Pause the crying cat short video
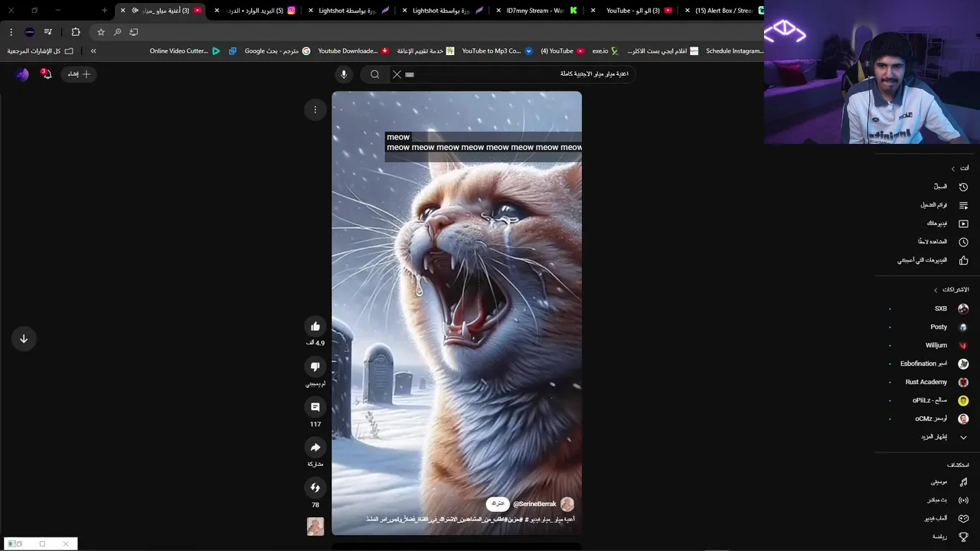980x551 pixels. click(x=456, y=314)
